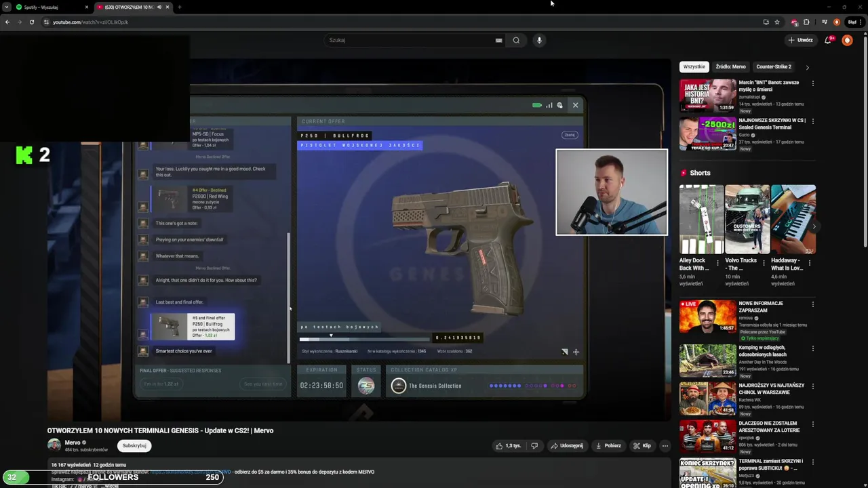Open options for the Volvo Trucks short

(x=764, y=262)
